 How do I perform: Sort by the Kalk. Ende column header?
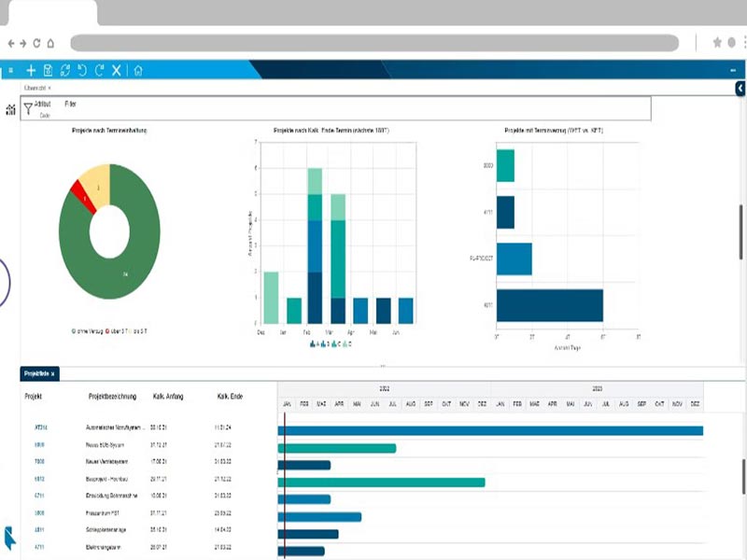[x=231, y=397]
